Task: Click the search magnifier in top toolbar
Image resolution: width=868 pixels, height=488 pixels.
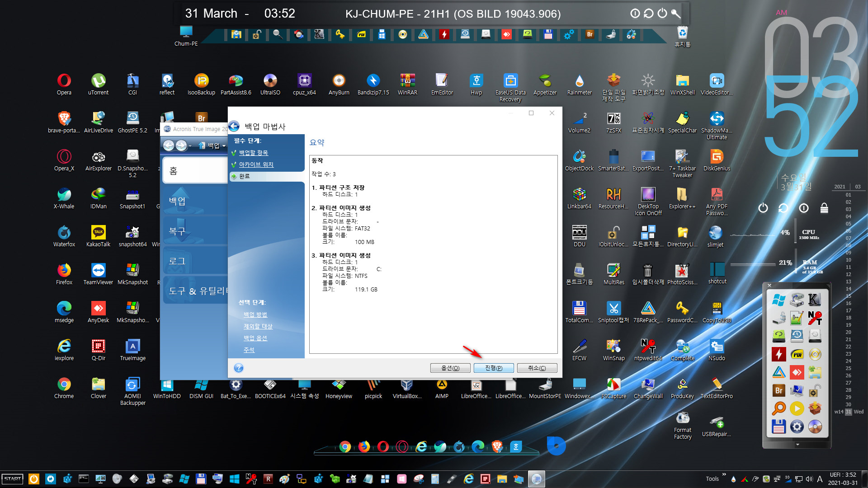Action: pos(278,34)
